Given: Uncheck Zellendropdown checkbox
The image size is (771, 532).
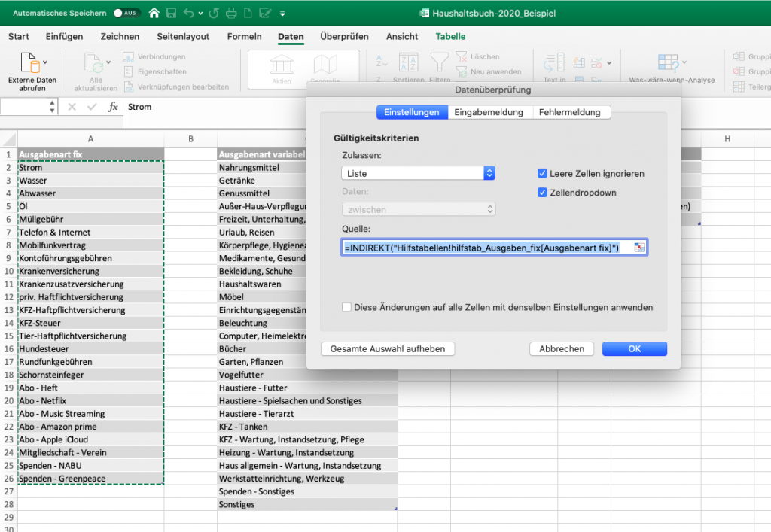Looking at the screenshot, I should coord(542,192).
